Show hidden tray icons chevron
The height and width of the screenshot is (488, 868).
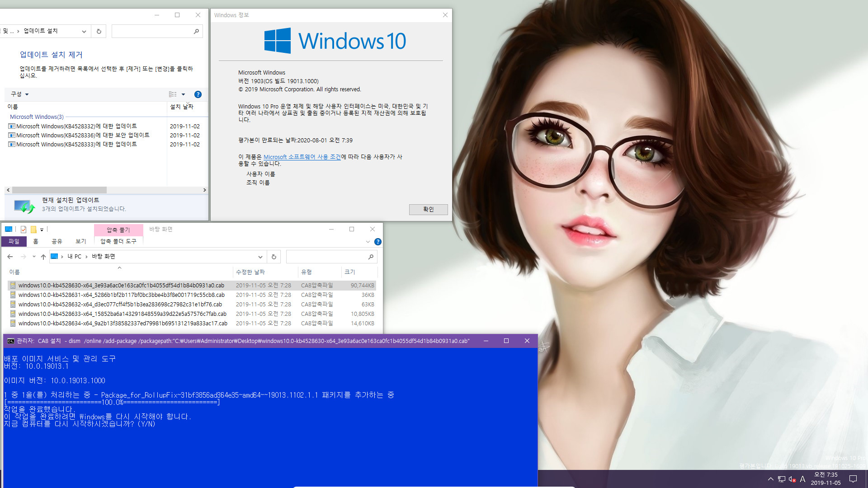click(770, 479)
